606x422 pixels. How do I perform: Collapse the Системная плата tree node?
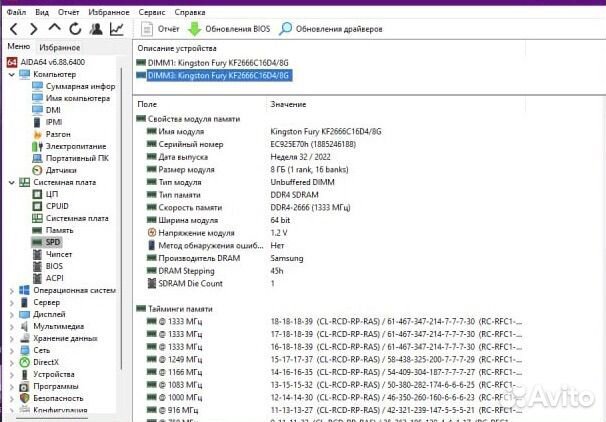click(x=12, y=182)
